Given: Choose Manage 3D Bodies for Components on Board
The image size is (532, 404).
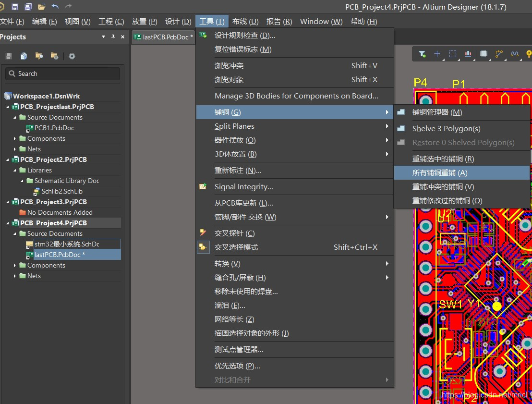Looking at the screenshot, I should coord(294,96).
